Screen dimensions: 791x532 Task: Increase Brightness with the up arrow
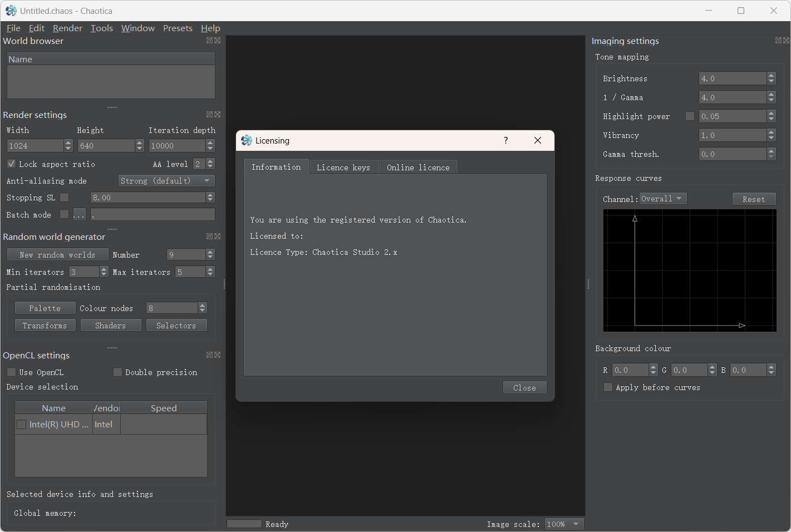772,76
